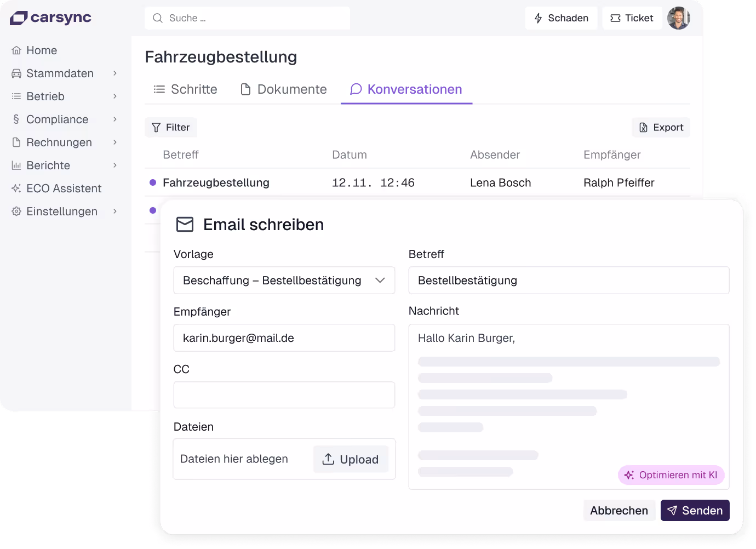Click the search magnifier icon

coord(158,18)
